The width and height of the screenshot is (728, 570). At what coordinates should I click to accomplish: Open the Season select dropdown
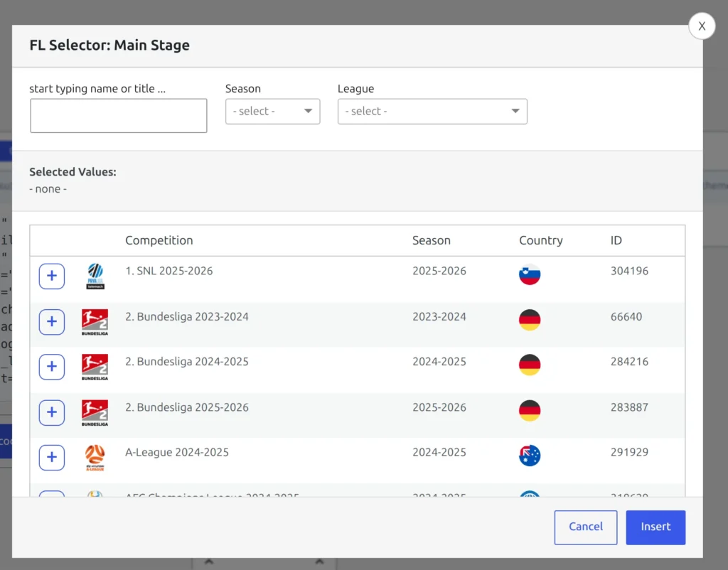coord(272,112)
